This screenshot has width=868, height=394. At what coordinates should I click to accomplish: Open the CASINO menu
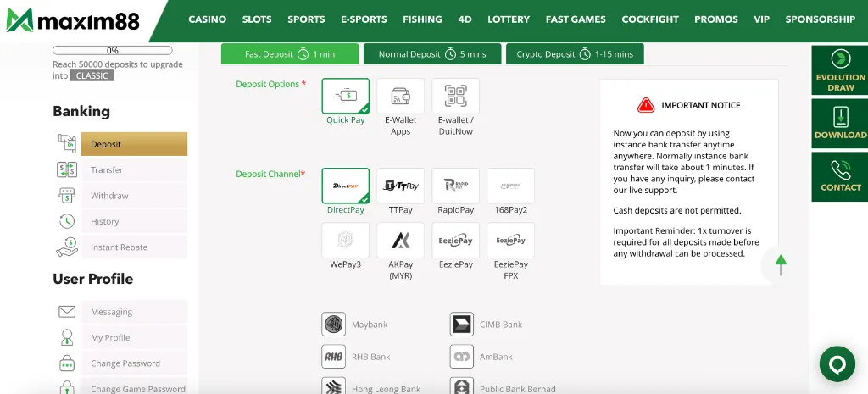coord(207,19)
